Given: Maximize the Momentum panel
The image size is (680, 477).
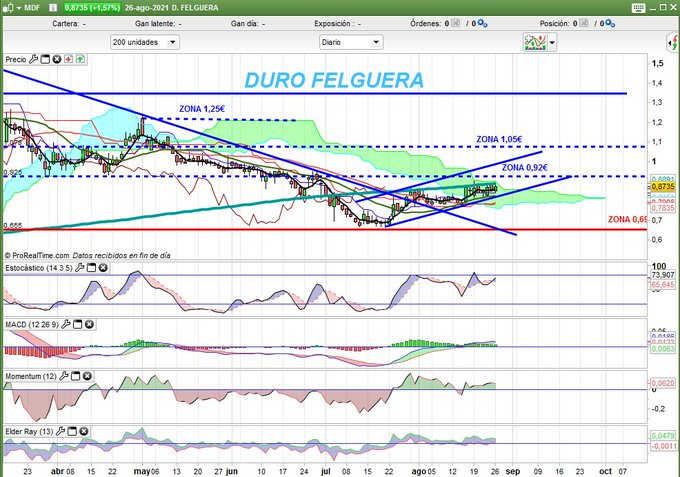Looking at the screenshot, I should [75, 376].
